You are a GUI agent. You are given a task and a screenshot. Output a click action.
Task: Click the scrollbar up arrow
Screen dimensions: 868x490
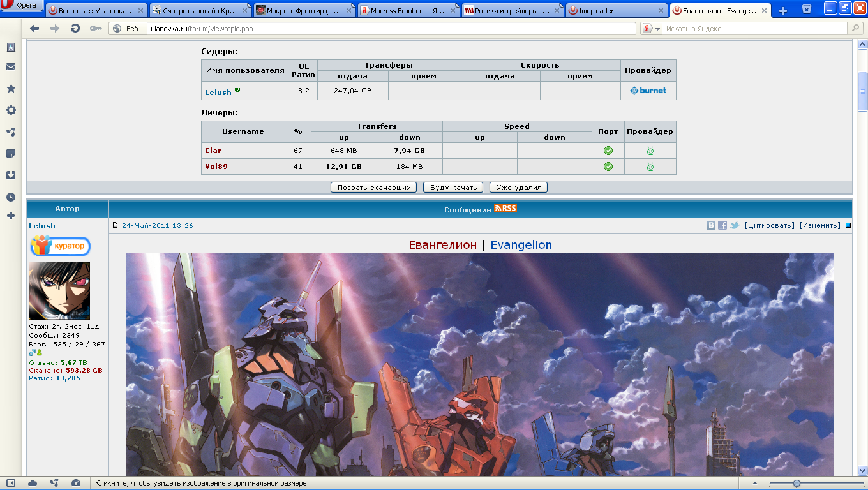point(863,44)
